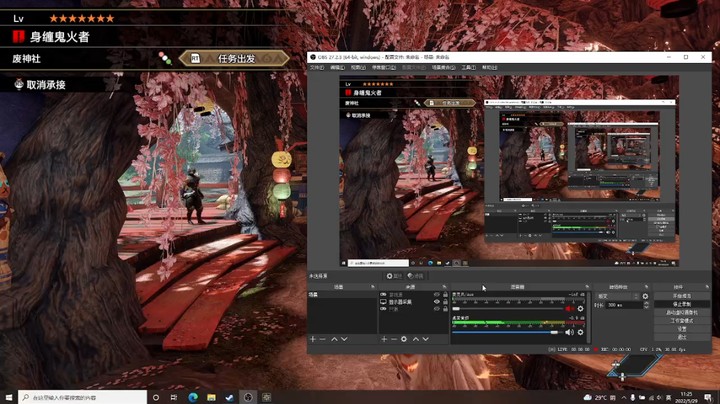Click 停止录制 stop recording button
Viewport: 720px width, 404px height.
click(681, 304)
